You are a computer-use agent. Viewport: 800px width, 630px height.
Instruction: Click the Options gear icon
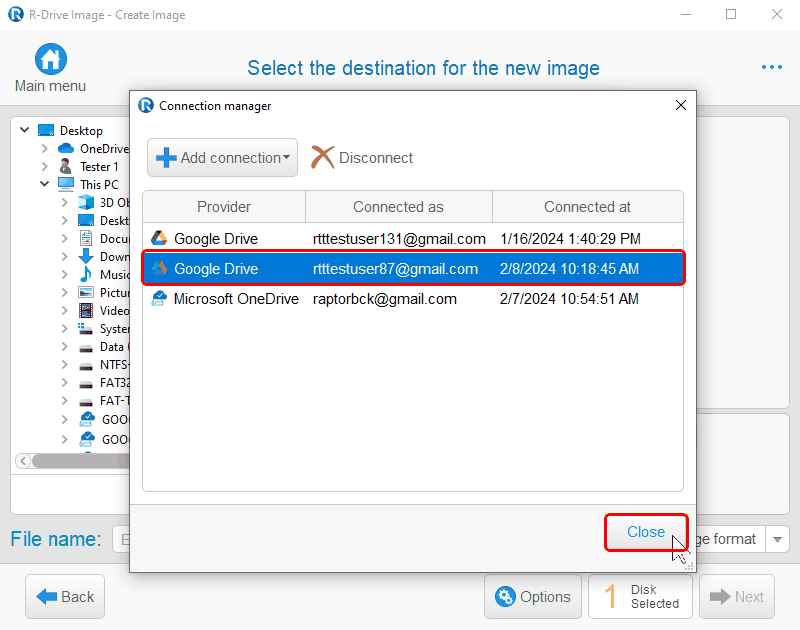point(505,596)
